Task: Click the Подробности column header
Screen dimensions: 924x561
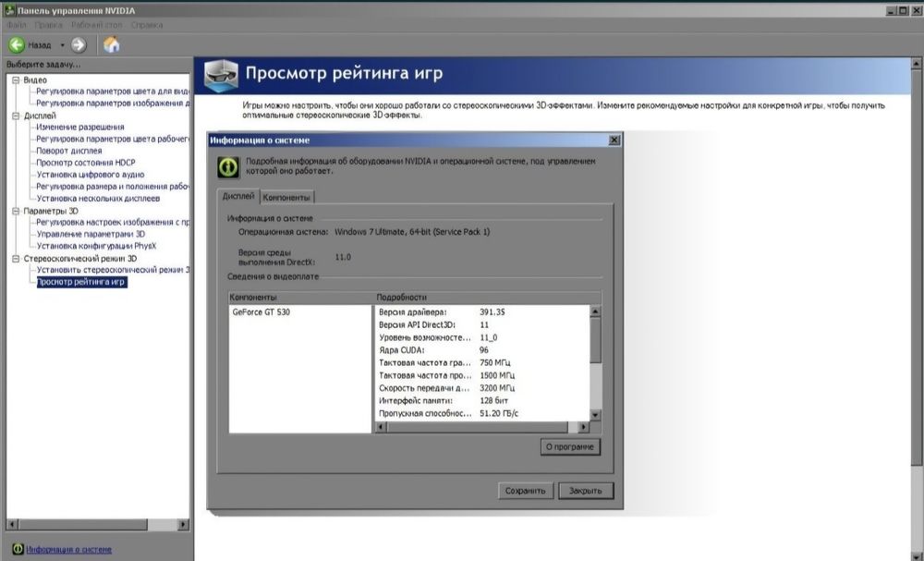Action: (488, 297)
